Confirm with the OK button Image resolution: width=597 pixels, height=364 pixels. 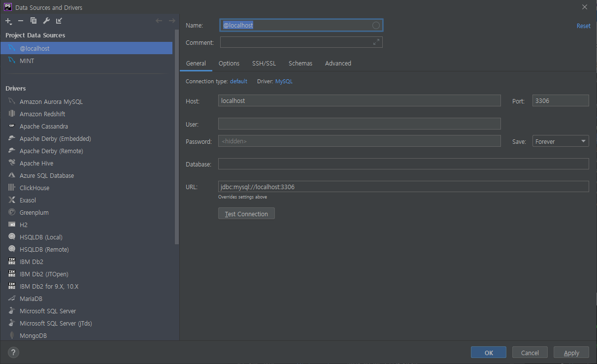tap(489, 353)
